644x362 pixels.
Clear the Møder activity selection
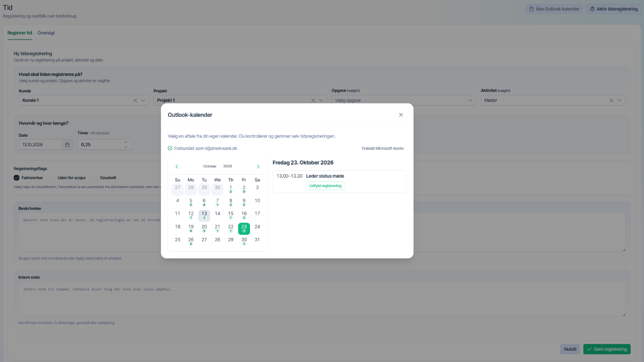[x=612, y=100]
